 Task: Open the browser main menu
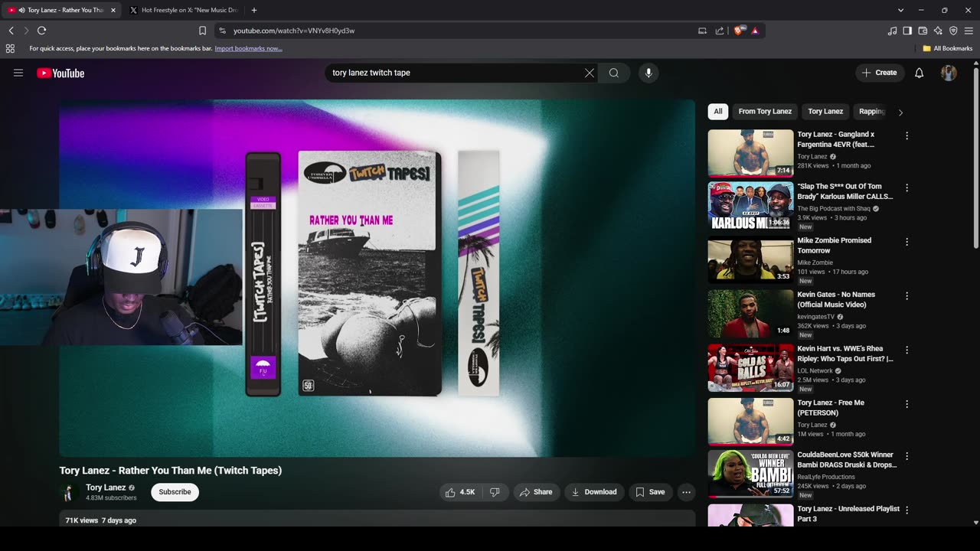coord(969,31)
